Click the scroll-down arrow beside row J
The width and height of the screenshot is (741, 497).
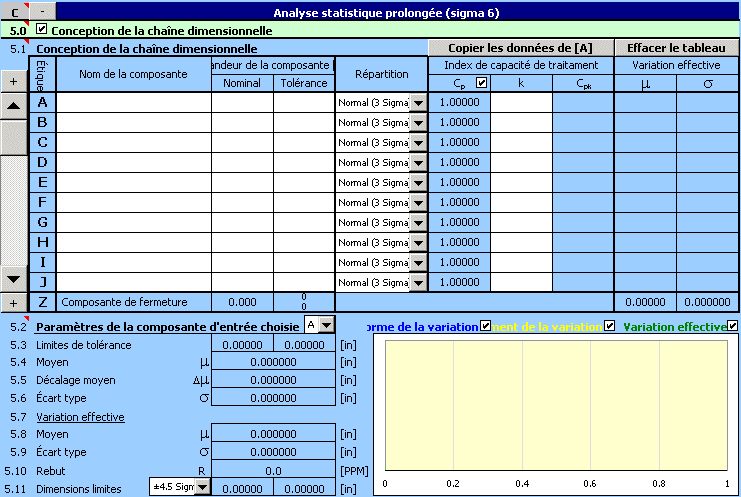pyautogui.click(x=14, y=279)
